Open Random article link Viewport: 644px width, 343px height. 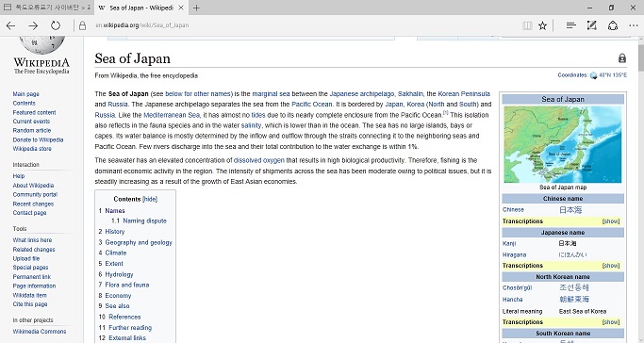click(32, 130)
